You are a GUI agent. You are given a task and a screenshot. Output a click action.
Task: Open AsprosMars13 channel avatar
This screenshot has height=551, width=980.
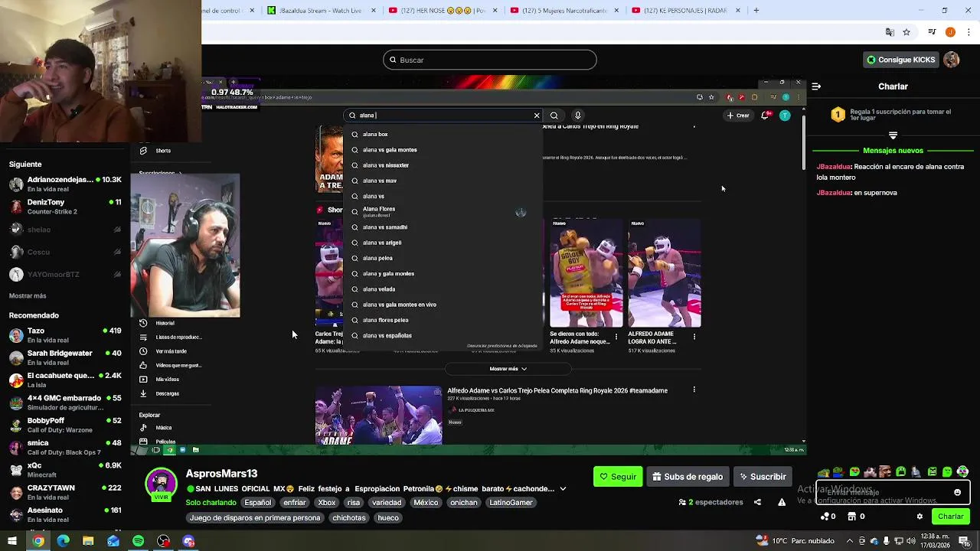[x=162, y=484]
